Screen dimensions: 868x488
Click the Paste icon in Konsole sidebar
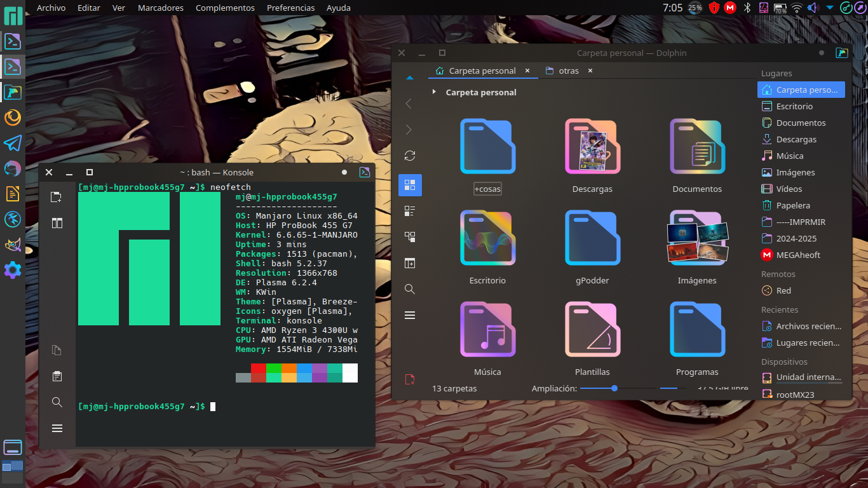click(57, 376)
